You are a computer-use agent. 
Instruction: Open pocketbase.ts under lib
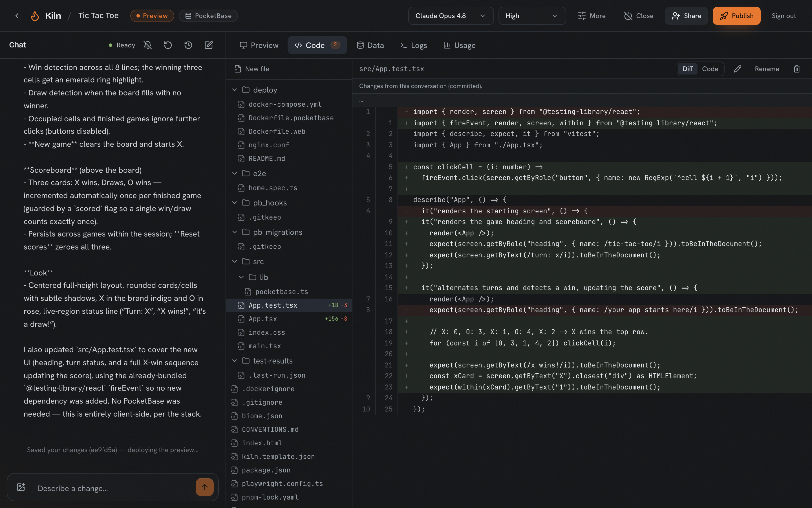click(281, 292)
